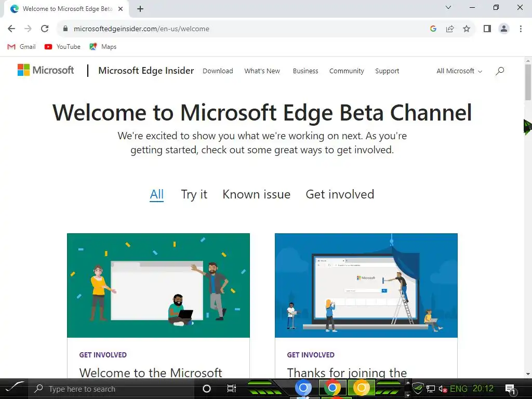The image size is (532, 399).
Task: Click the Microsoft logo
Action: pos(46,70)
